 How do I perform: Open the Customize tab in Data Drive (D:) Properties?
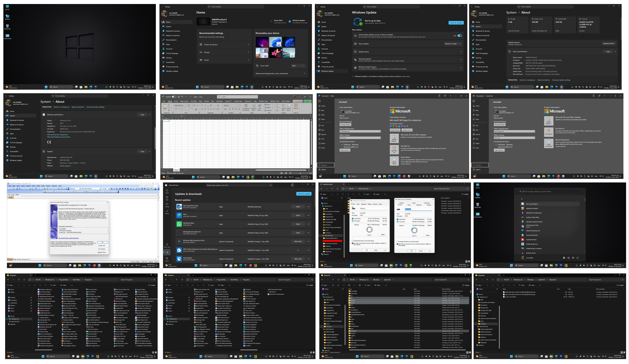pos(427,203)
